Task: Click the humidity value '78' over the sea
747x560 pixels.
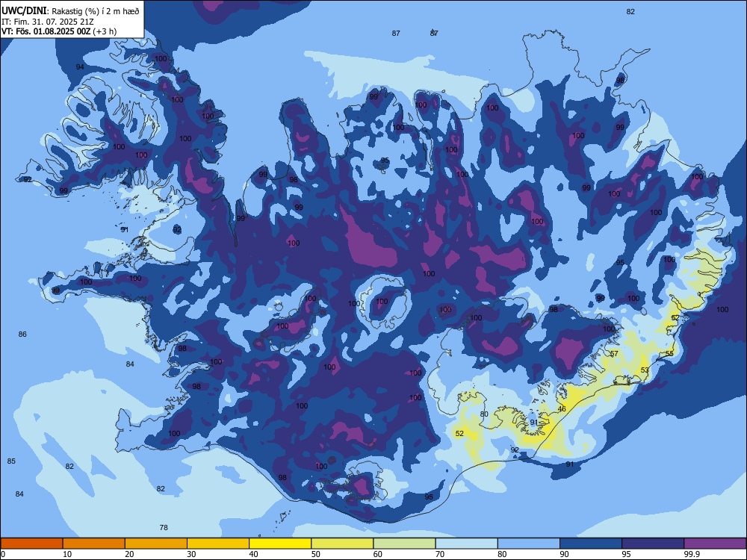Action: click(x=164, y=528)
